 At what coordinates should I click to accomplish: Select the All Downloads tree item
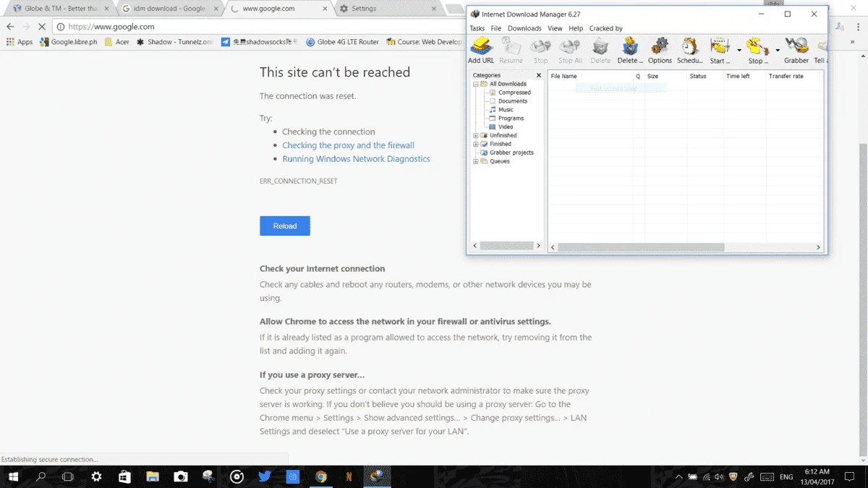point(508,84)
